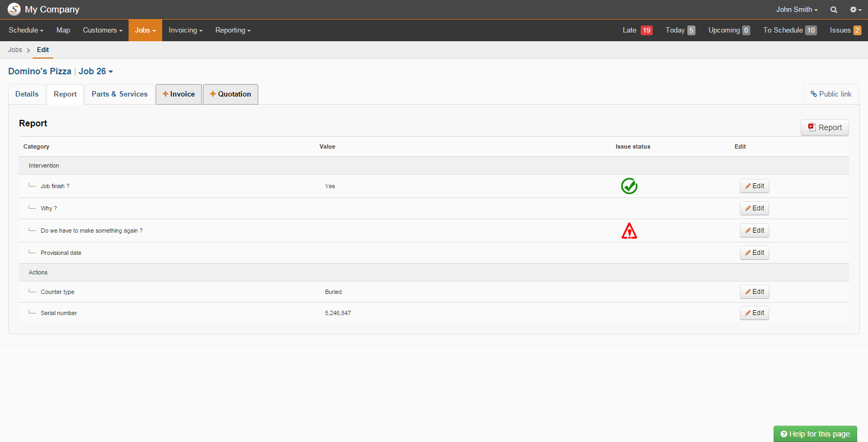Open Help for this page
This screenshot has width=868, height=442.
(815, 434)
